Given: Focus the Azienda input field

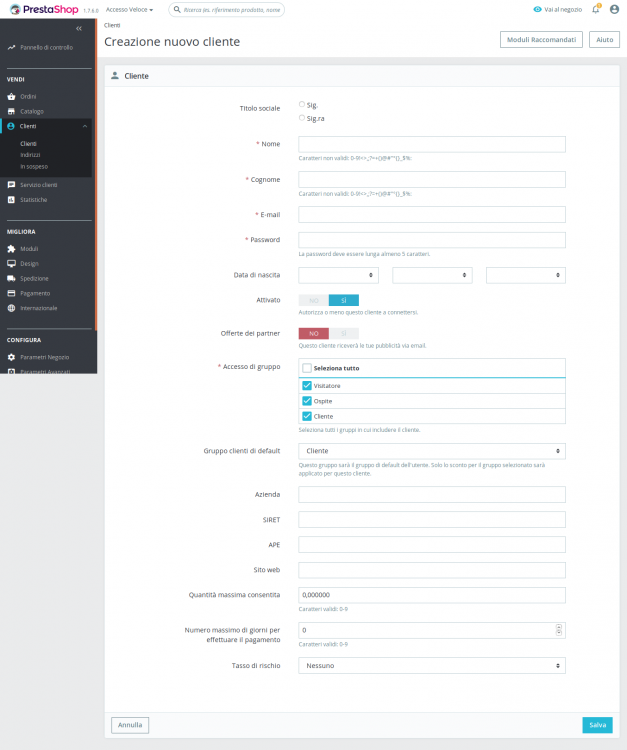Looking at the screenshot, I should 432,495.
